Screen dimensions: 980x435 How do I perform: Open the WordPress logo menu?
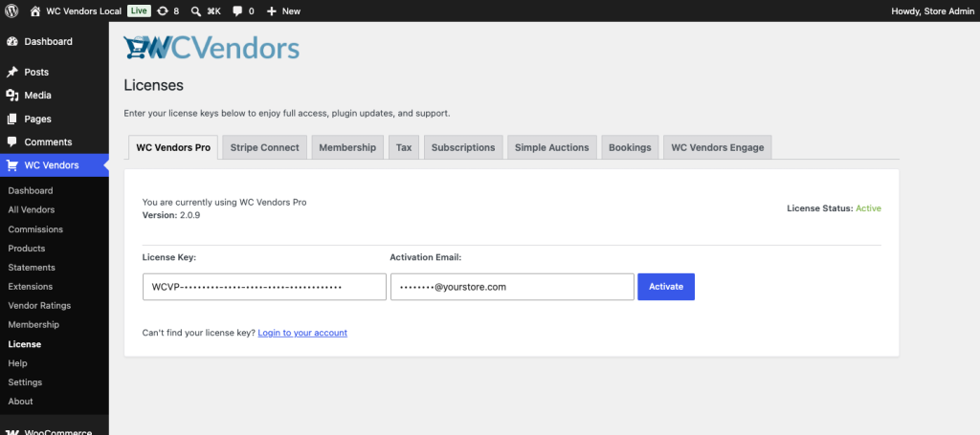point(11,11)
